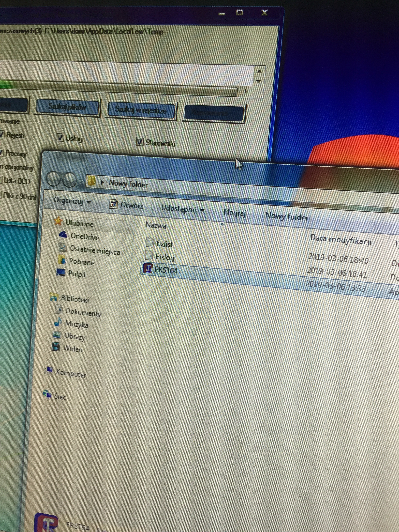399x532 pixels.
Task: Click the Explorer Forward navigation button
Action: pyautogui.click(x=69, y=180)
